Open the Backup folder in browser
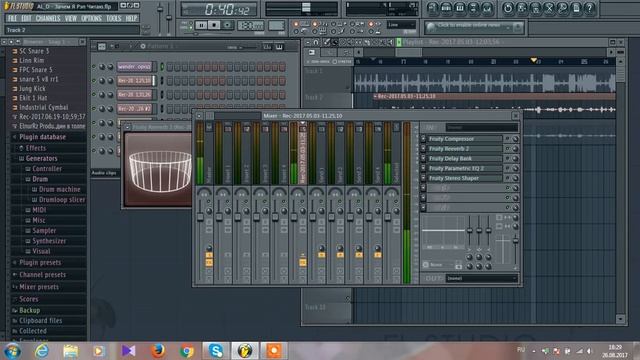 coord(29,311)
